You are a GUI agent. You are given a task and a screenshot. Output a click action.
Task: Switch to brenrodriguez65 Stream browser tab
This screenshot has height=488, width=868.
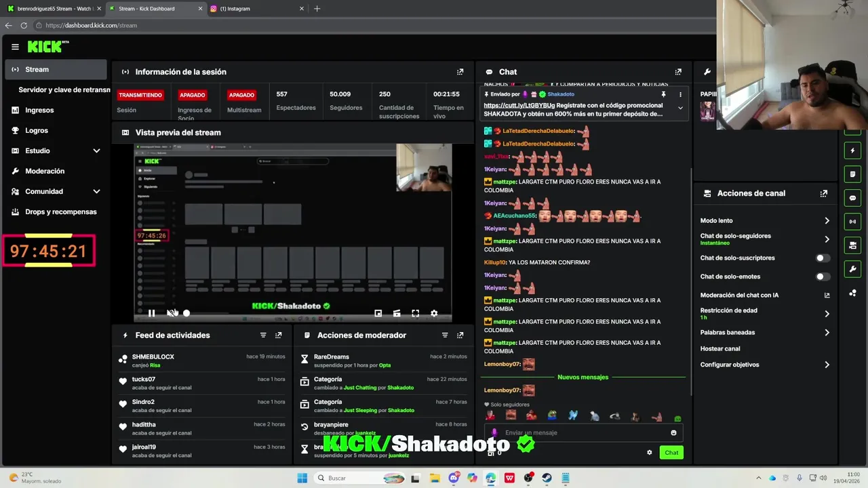pyautogui.click(x=53, y=9)
